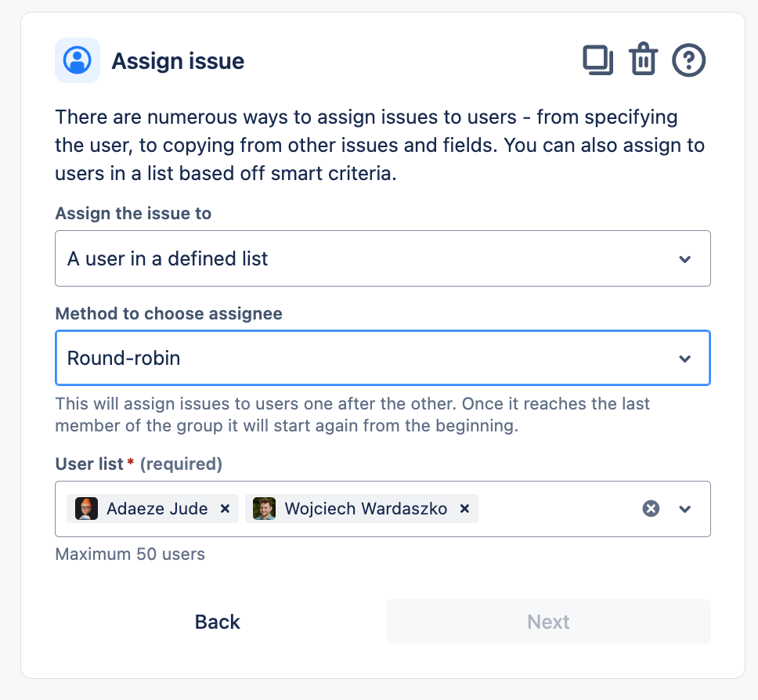Expand the User list selection dropdown
This screenshot has height=700, width=758.
coord(684,509)
